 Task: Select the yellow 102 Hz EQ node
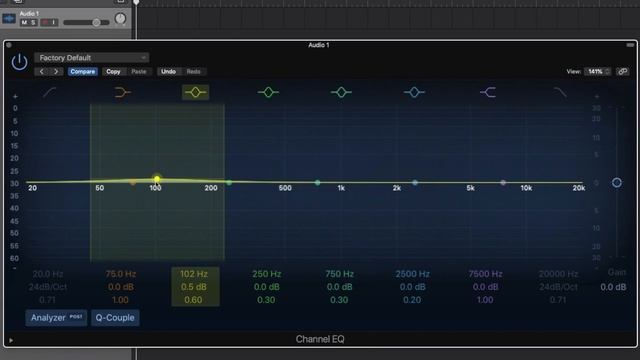[157, 179]
